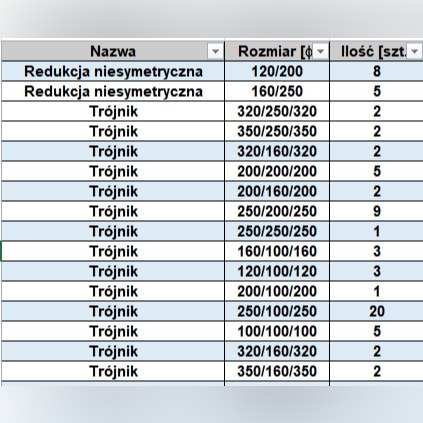Select Trójnik in the 200/100/200 row

point(113,291)
